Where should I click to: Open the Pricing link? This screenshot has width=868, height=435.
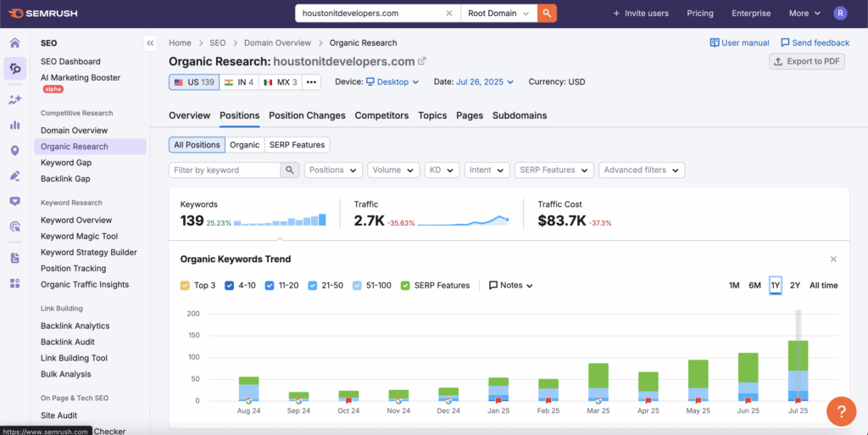coord(699,14)
